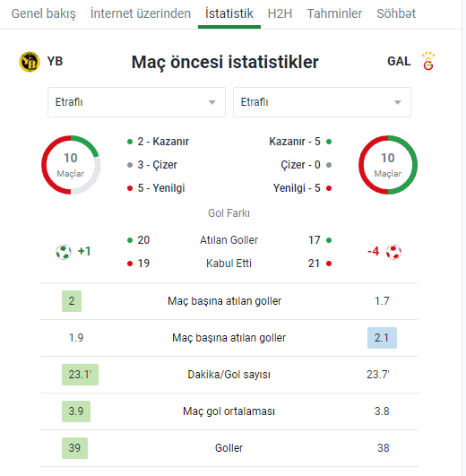This screenshot has height=476, width=466.
Task: Click the green soccer ball goal difference icon
Action: 64,252
